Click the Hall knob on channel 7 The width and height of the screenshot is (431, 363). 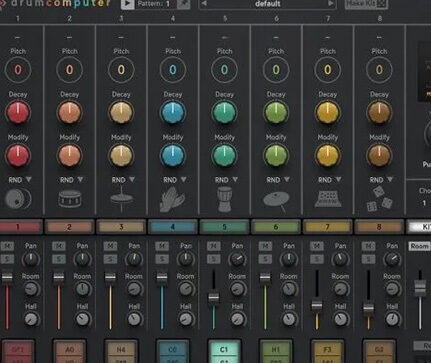point(341,319)
